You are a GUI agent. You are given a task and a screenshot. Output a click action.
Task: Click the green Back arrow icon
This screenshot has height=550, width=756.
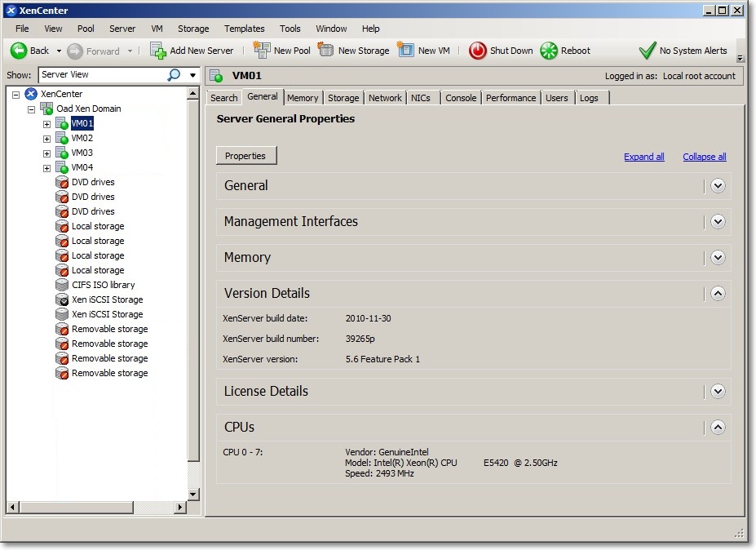(19, 51)
